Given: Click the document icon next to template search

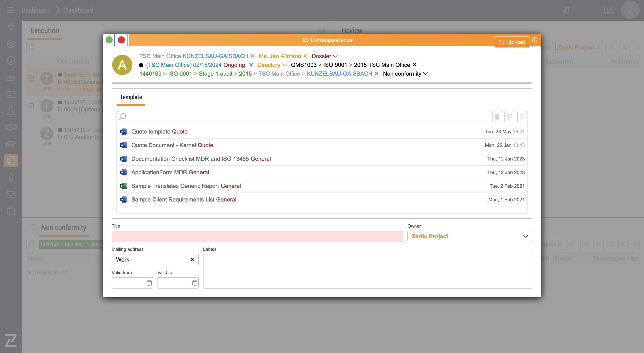Looking at the screenshot, I should [497, 117].
